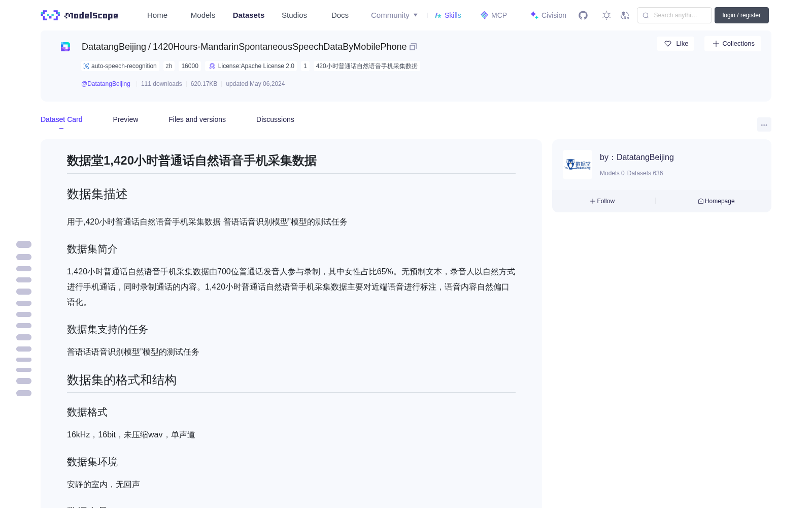Open the GitHub icon link
This screenshot has height=508, width=812.
583,15
